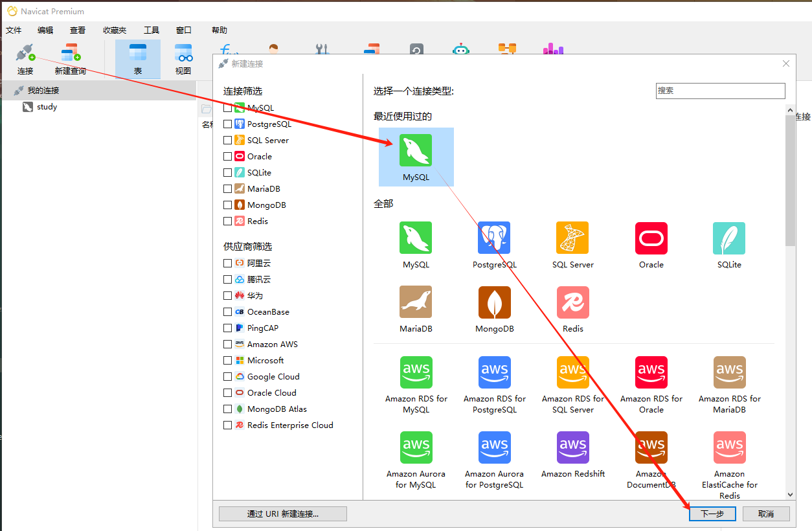Tick the Redis Enterprise Cloud checkbox
The height and width of the screenshot is (531, 812).
(x=227, y=425)
